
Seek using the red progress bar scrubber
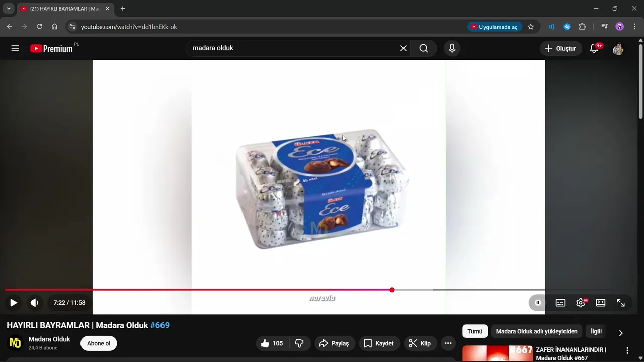392,290
